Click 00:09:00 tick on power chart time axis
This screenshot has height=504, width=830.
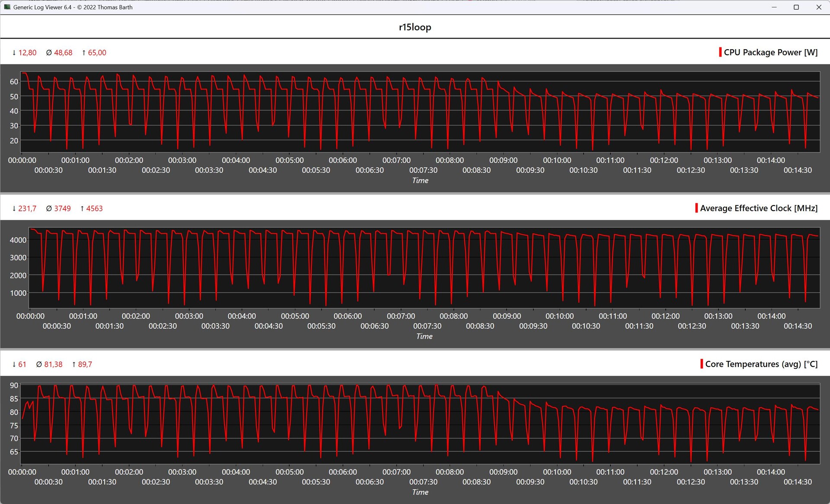click(503, 160)
